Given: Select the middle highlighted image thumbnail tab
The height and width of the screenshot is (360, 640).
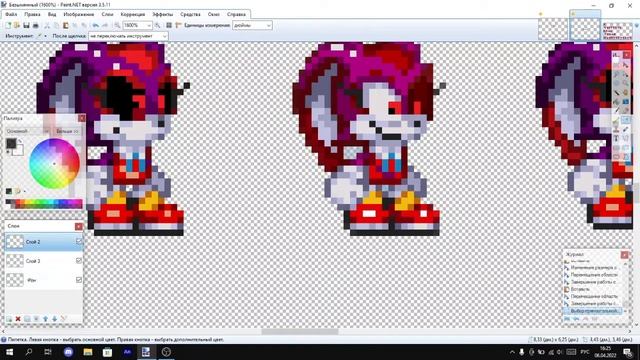Looking at the screenshot, I should [x=585, y=29].
